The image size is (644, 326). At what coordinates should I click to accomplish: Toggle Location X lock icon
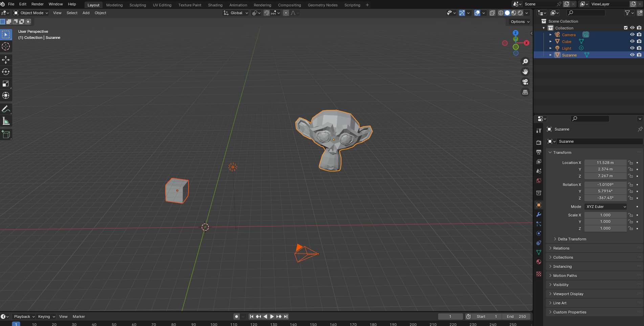[630, 163]
